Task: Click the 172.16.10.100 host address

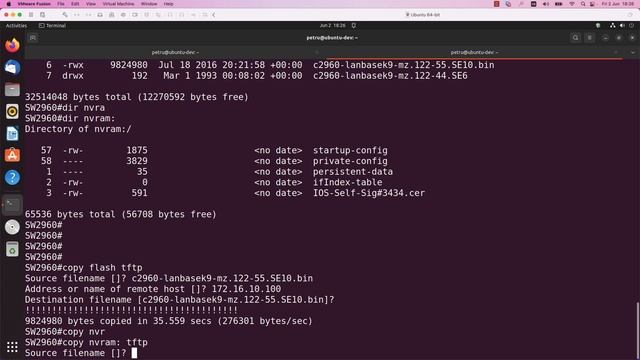Action: coord(246,289)
